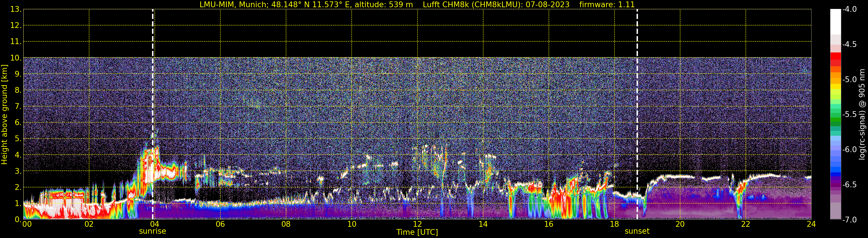The image size is (868, 238).
Task: Click the 'Lufft CHM8k (CHM8kLMU): 07-08-2023' title text
Action: [x=496, y=5]
